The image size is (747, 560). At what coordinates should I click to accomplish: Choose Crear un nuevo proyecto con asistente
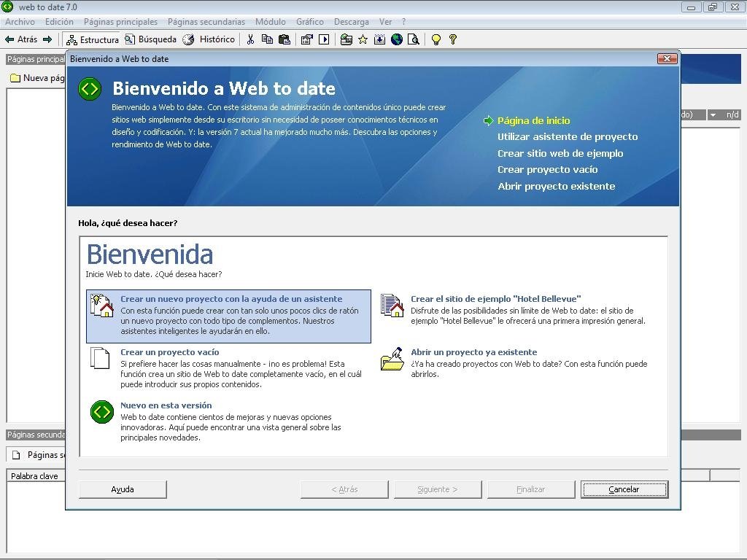[228, 316]
